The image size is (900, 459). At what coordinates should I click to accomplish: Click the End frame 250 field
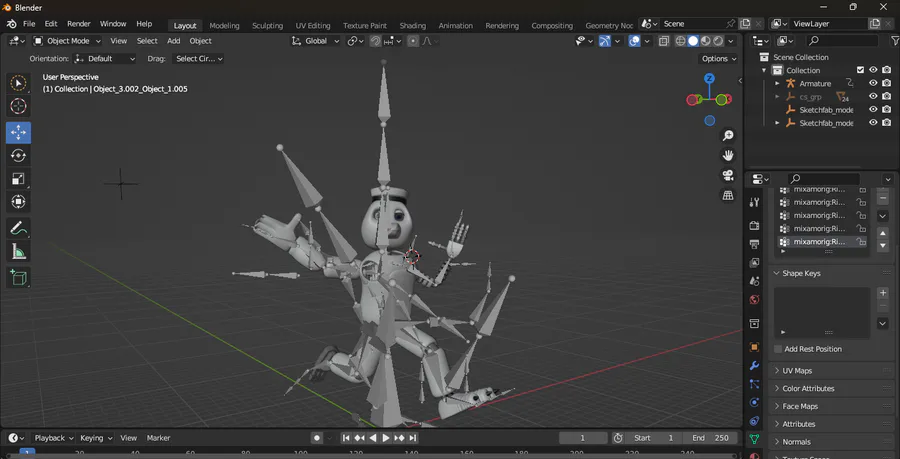pyautogui.click(x=709, y=438)
